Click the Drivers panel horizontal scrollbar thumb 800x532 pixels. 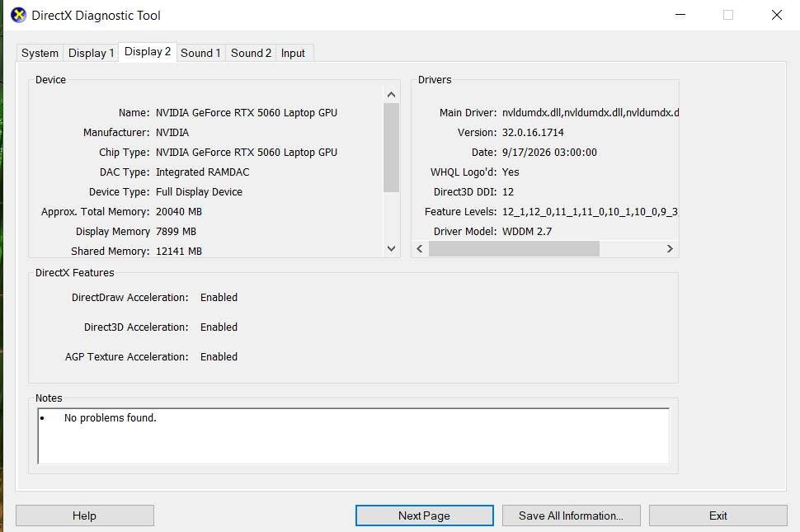pos(514,249)
